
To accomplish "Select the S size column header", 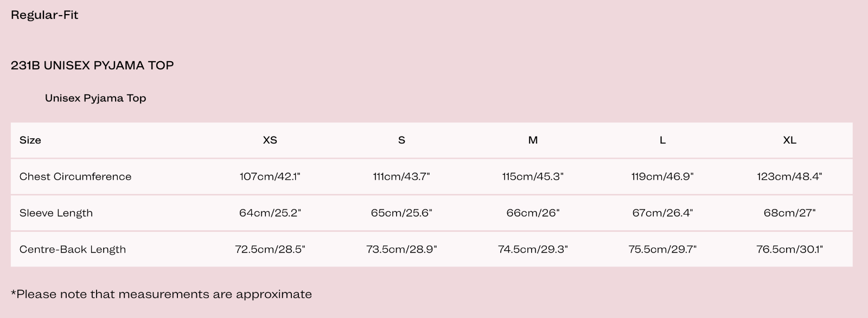I will pyautogui.click(x=401, y=140).
